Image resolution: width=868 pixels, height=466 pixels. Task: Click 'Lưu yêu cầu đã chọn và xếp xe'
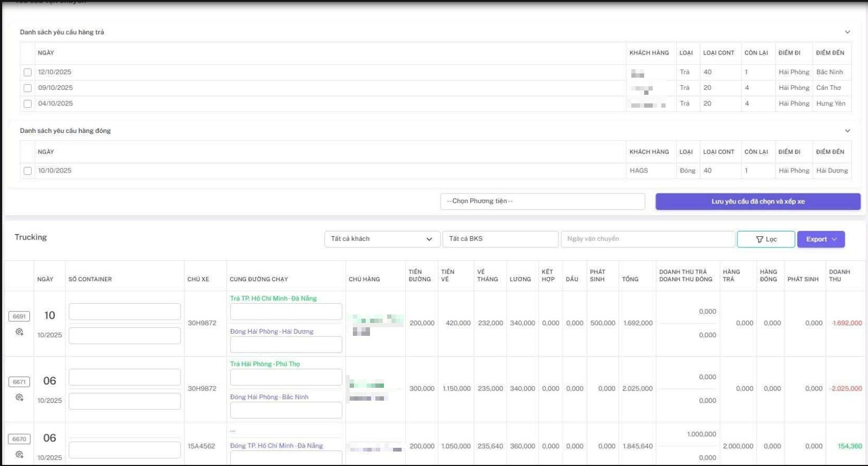point(758,201)
